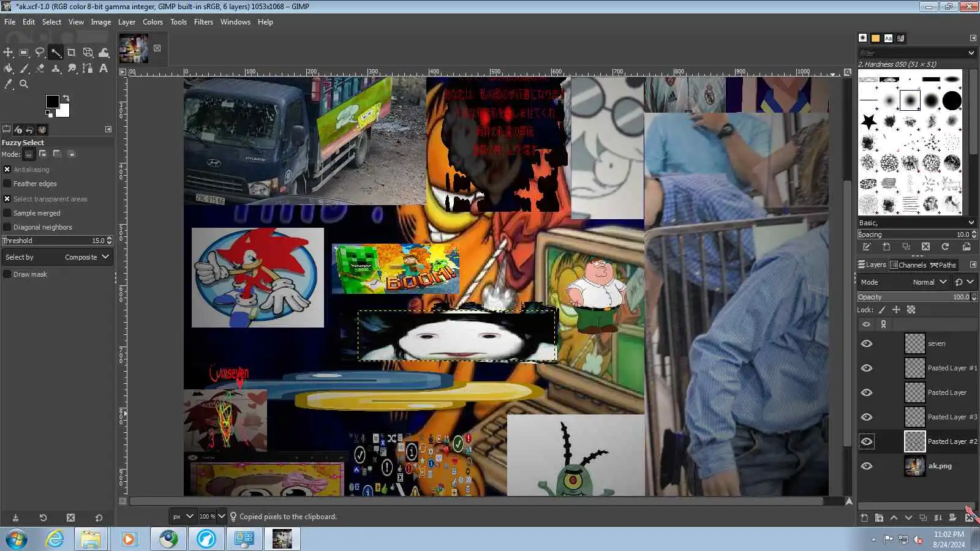Refresh the brushes list

945,247
